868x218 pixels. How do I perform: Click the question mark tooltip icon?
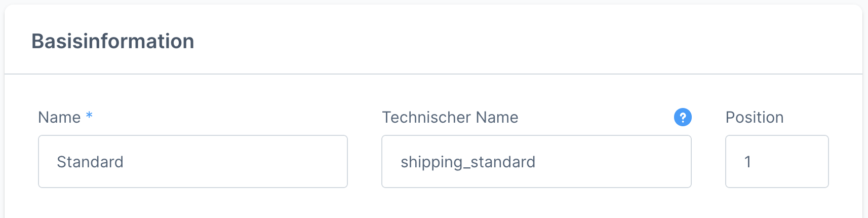(683, 117)
